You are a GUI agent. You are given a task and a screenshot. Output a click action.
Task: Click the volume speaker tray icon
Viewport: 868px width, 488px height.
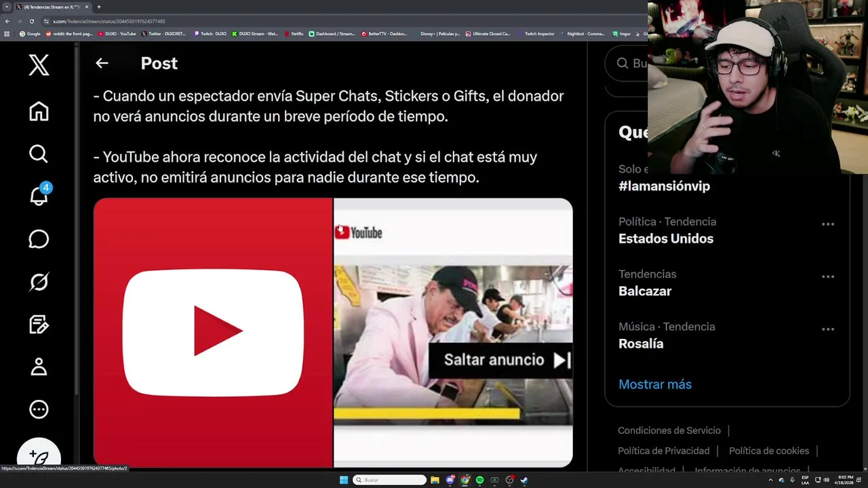tap(826, 480)
